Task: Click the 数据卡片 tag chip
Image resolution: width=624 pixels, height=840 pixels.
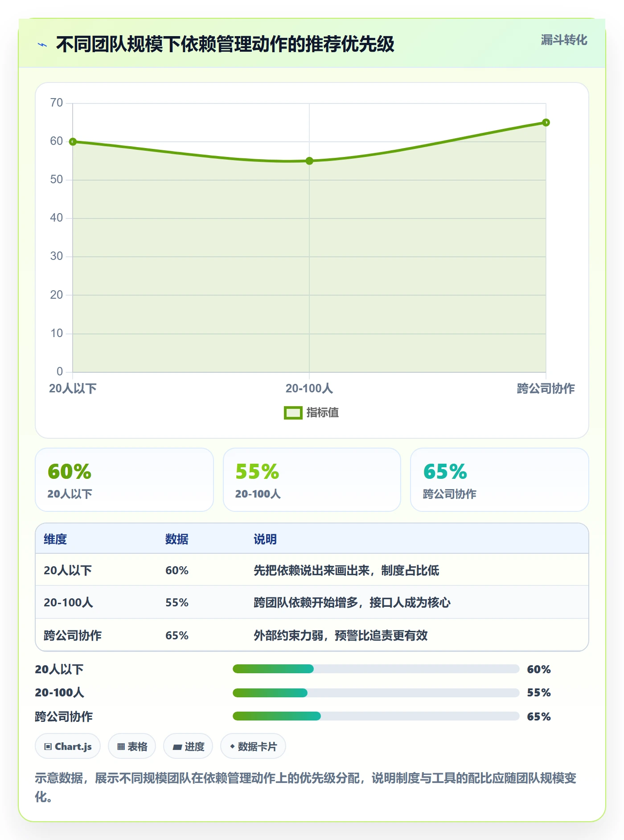Action: click(253, 746)
